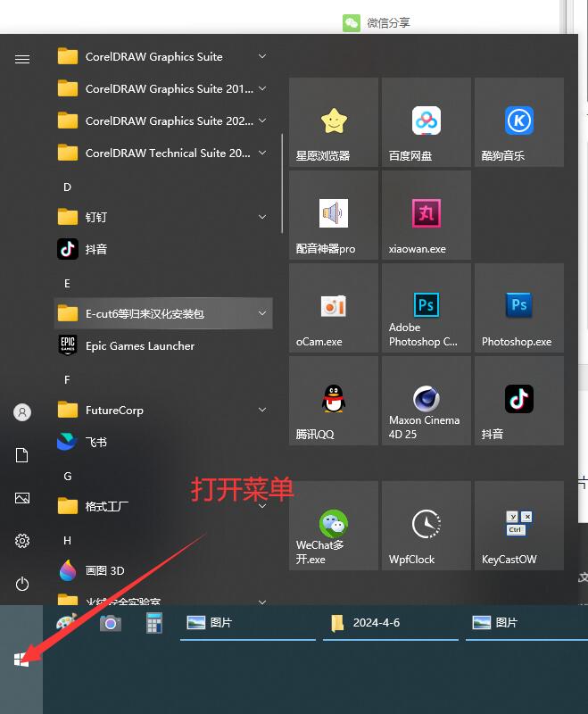The height and width of the screenshot is (714, 588).
Task: Open the 酷狗音乐 tile
Action: point(519,122)
